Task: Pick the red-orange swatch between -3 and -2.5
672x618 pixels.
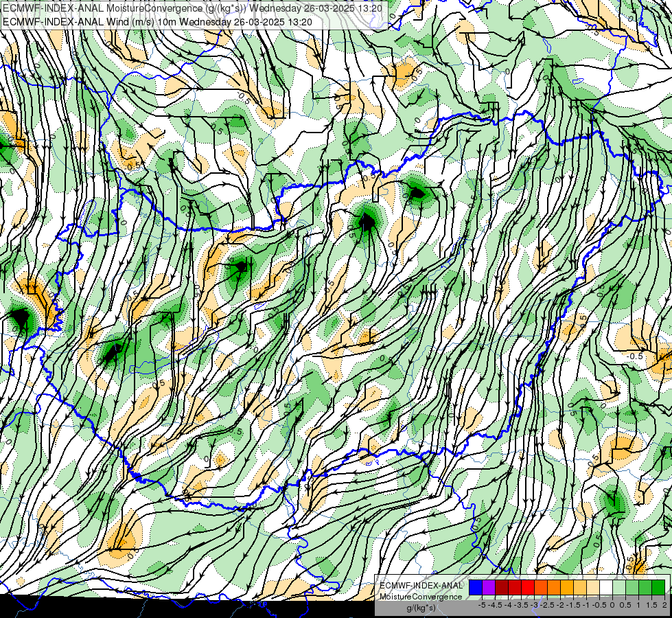Action: point(541,588)
